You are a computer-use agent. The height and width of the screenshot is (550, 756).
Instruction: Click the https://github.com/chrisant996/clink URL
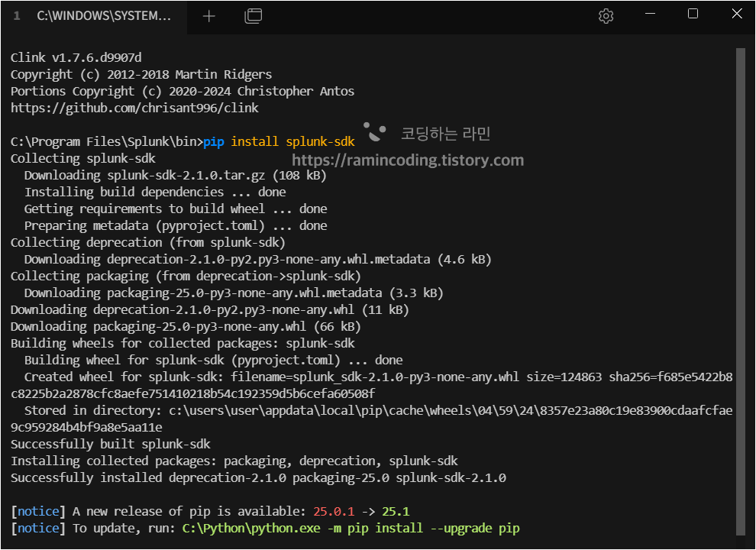pyautogui.click(x=134, y=108)
